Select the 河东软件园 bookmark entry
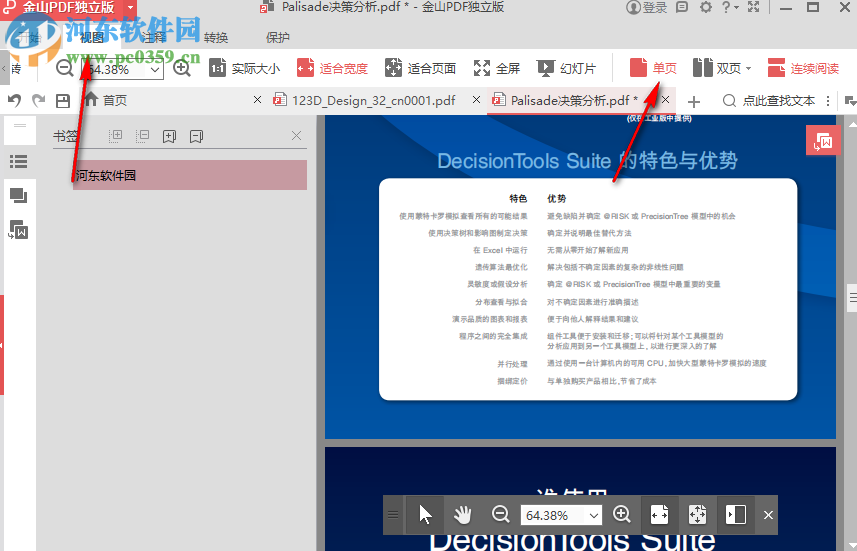This screenshot has width=857, height=551. [190, 175]
